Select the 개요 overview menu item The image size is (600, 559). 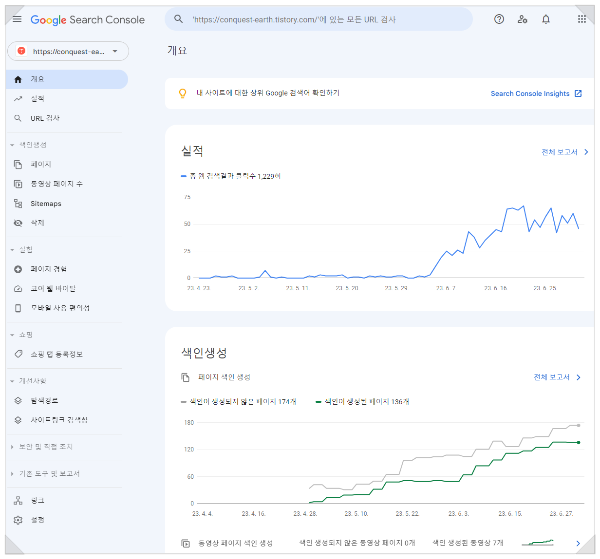pyautogui.click(x=67, y=79)
